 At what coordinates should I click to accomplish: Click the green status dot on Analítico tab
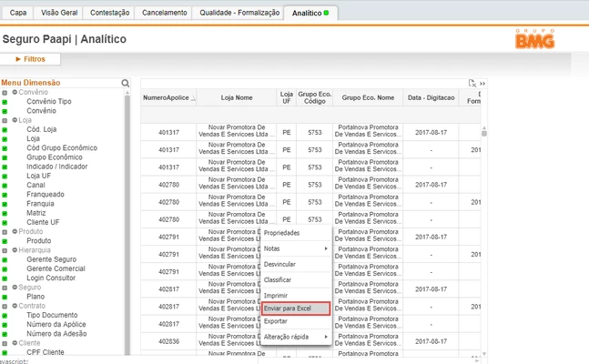coord(326,13)
